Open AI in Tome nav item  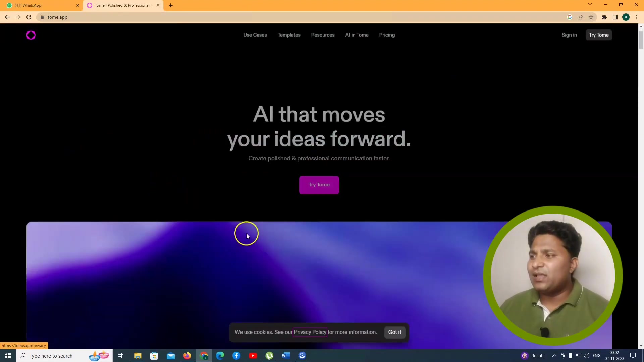coord(357,35)
